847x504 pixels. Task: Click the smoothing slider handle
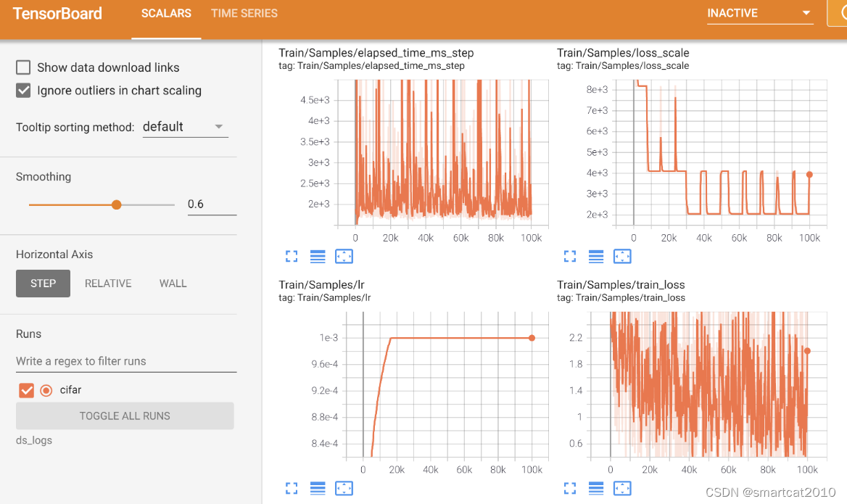coord(116,205)
